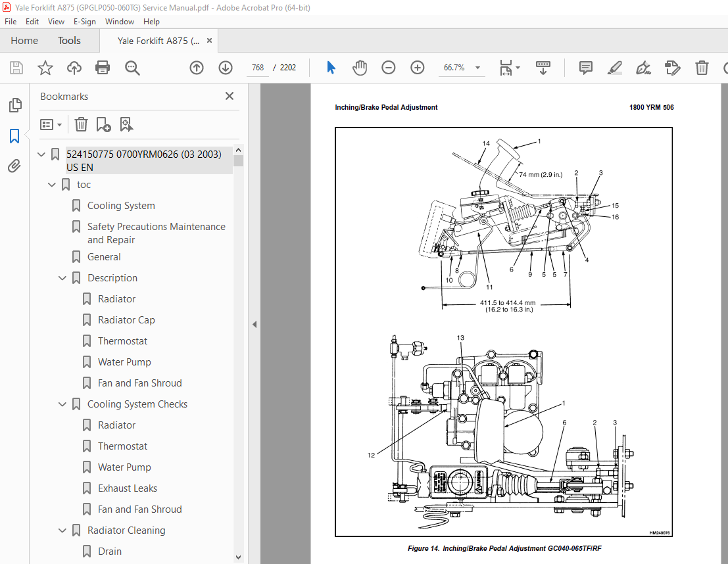This screenshot has width=728, height=564.
Task: Click bookmarks scrollbar up arrow
Action: point(238,151)
